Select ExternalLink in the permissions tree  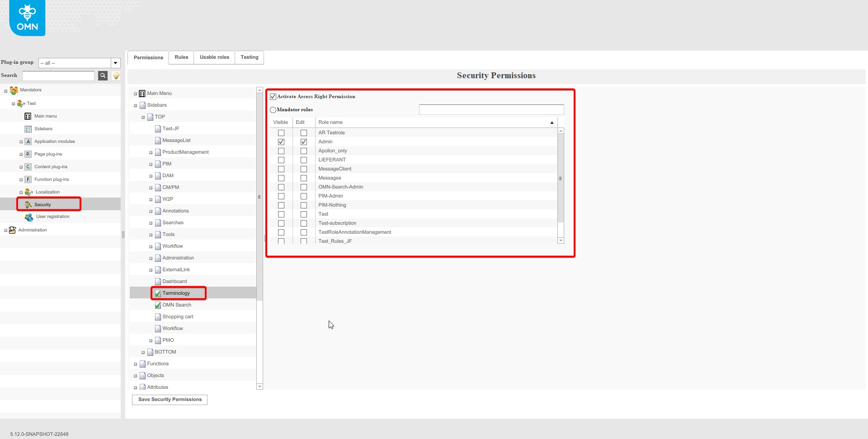pos(176,270)
